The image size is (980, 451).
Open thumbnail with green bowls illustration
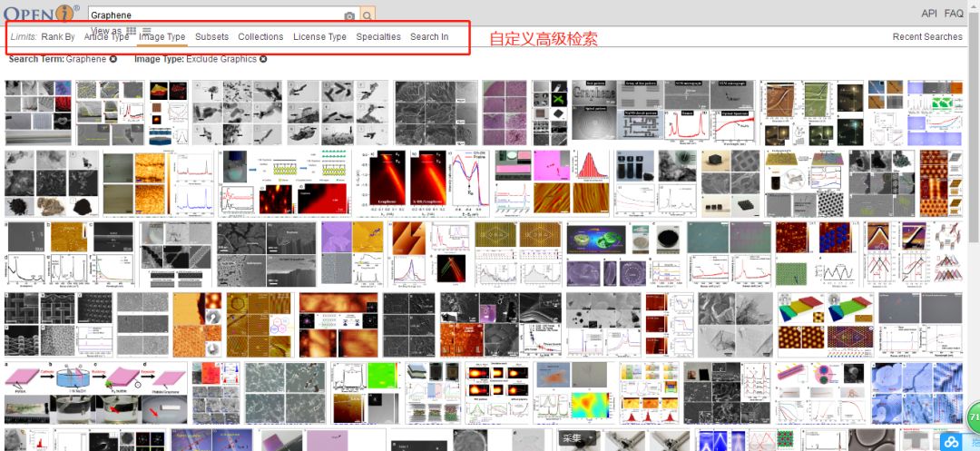tap(624, 254)
